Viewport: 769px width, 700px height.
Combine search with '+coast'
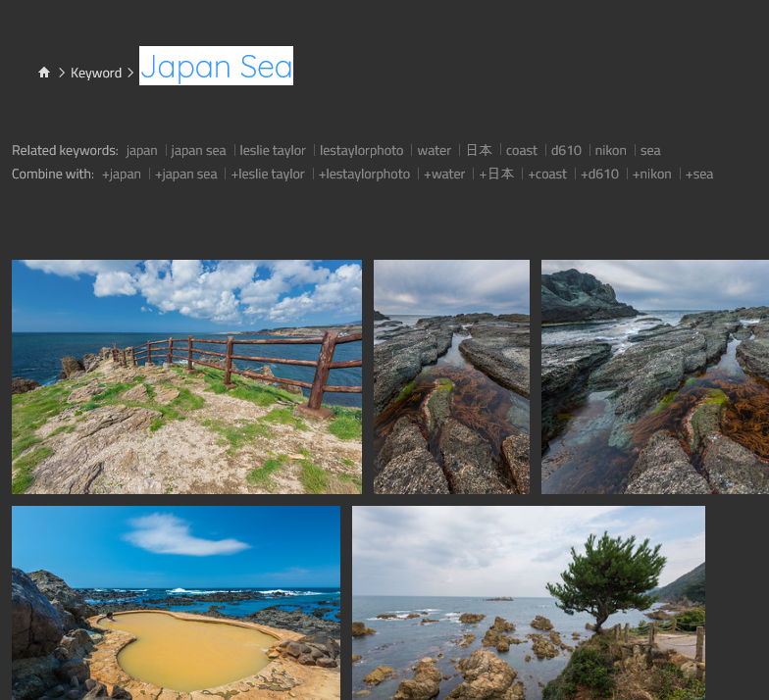click(547, 175)
